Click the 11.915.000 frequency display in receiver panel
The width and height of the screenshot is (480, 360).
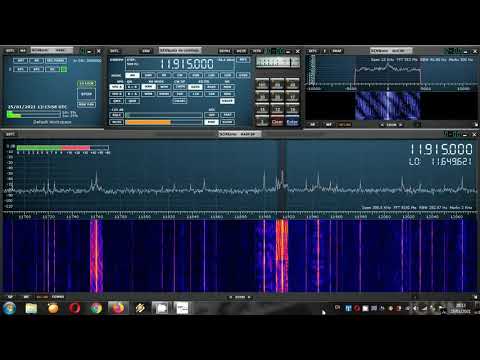187,64
